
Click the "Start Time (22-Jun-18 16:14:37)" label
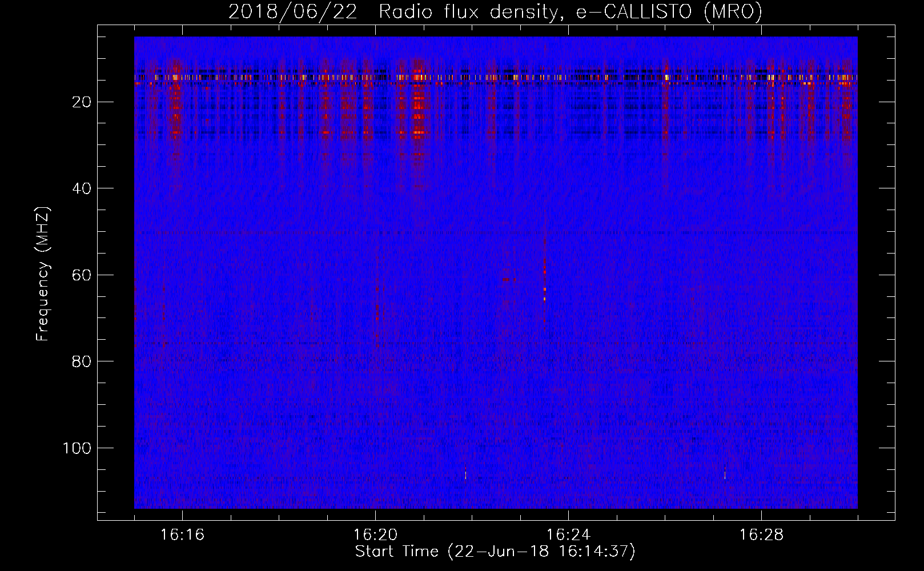click(495, 552)
